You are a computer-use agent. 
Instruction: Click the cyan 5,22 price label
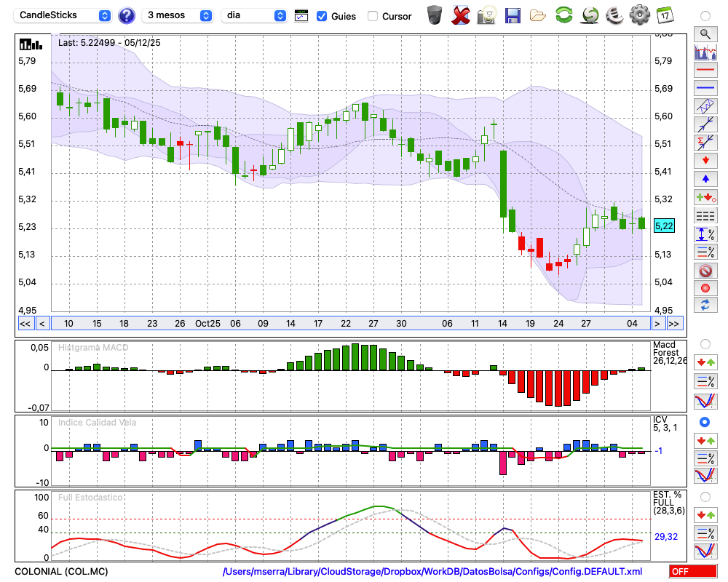coord(664,226)
